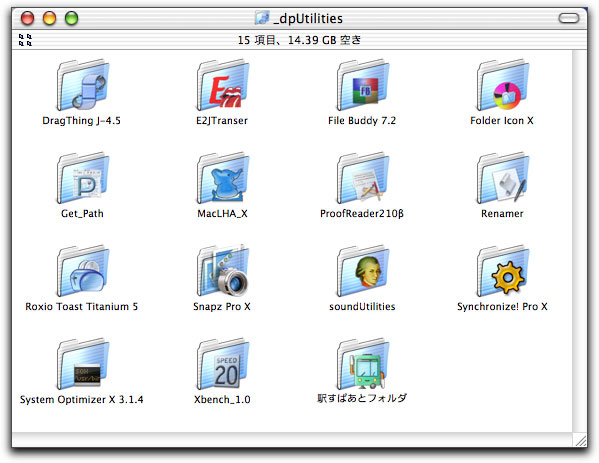
Task: Select the ProofReader210β folder icon
Action: click(x=363, y=178)
